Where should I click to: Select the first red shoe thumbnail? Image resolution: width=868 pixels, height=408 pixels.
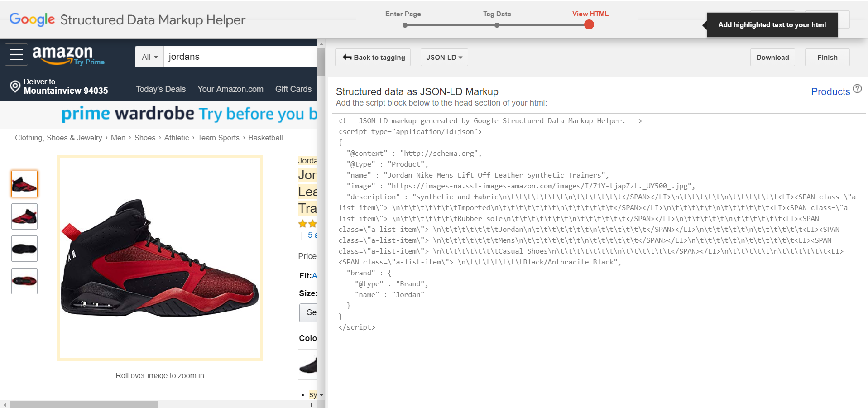pos(24,184)
